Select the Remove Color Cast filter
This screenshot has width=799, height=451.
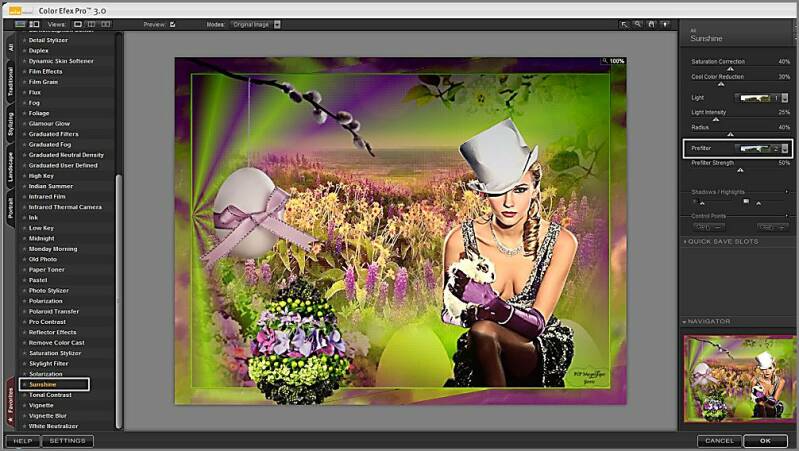57,342
